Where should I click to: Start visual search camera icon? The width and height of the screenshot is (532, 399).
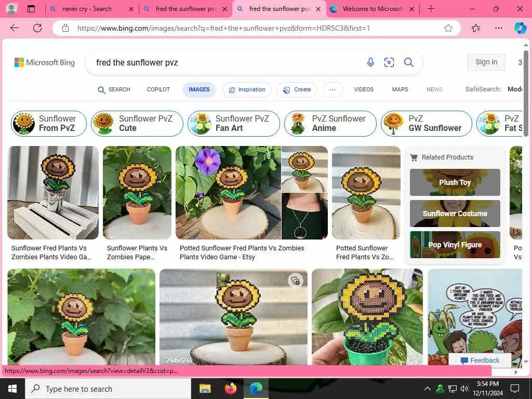point(389,62)
